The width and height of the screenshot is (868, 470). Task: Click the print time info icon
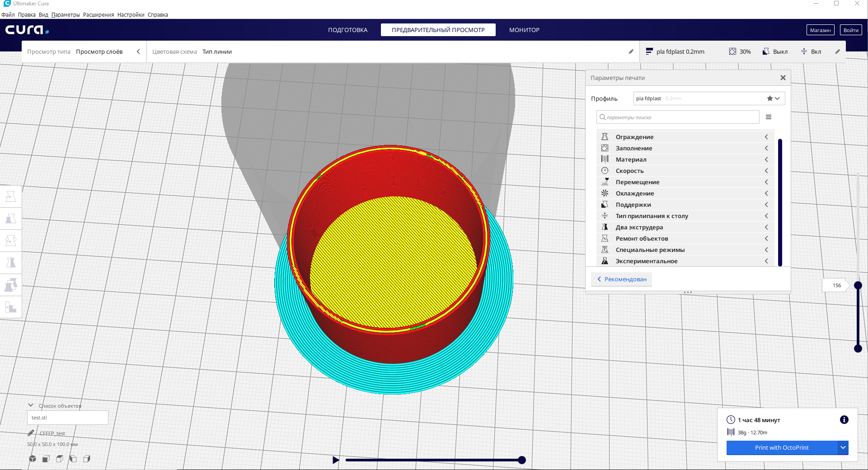pyautogui.click(x=844, y=420)
